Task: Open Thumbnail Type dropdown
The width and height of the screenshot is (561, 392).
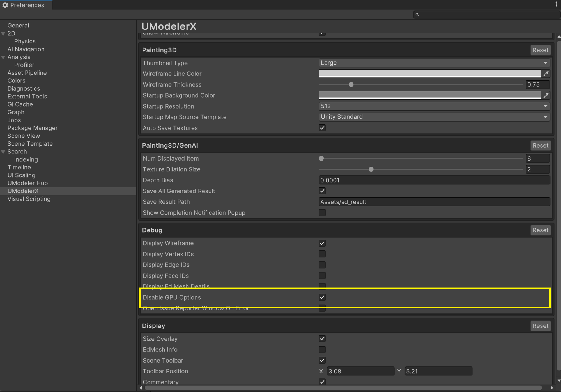Action: pyautogui.click(x=434, y=63)
